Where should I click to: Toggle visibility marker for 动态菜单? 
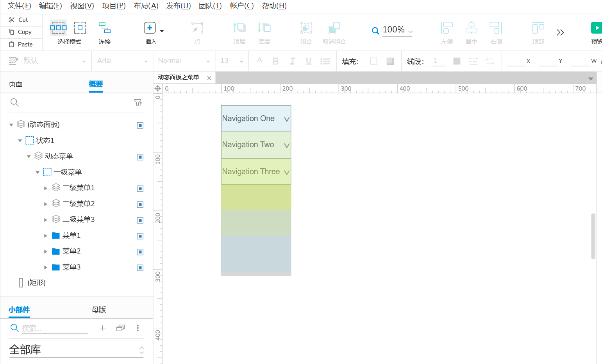pyautogui.click(x=140, y=157)
